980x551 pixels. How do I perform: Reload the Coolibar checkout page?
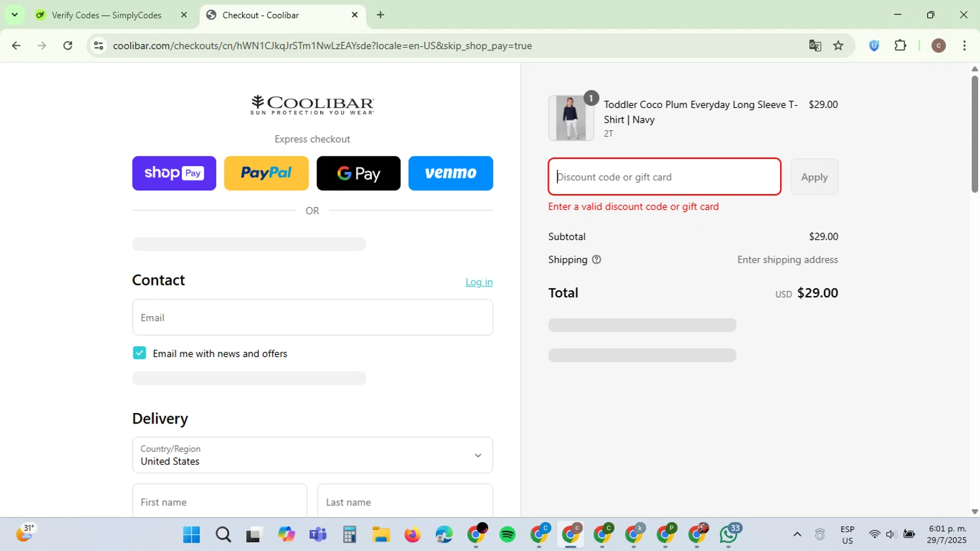point(68,46)
